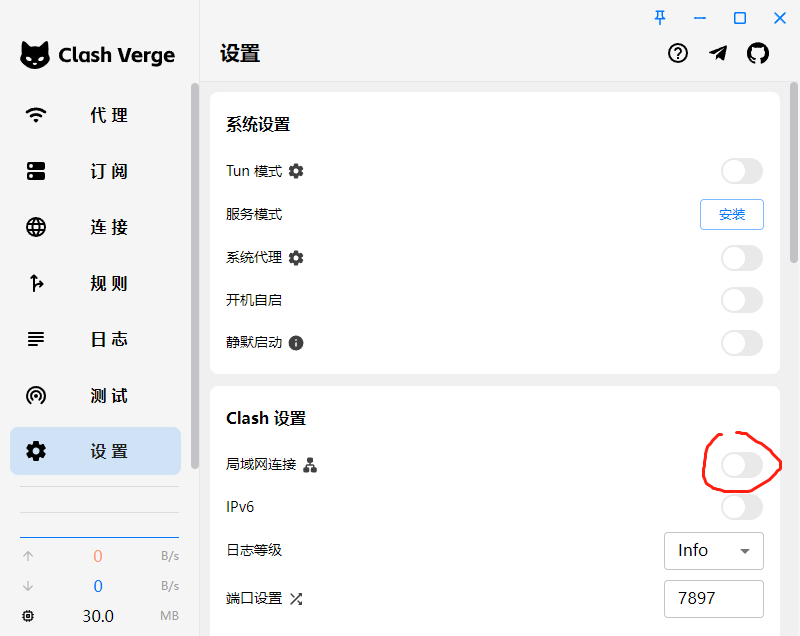The width and height of the screenshot is (800, 636).
Task: Open Tun 模式 gear settings
Action: click(296, 171)
